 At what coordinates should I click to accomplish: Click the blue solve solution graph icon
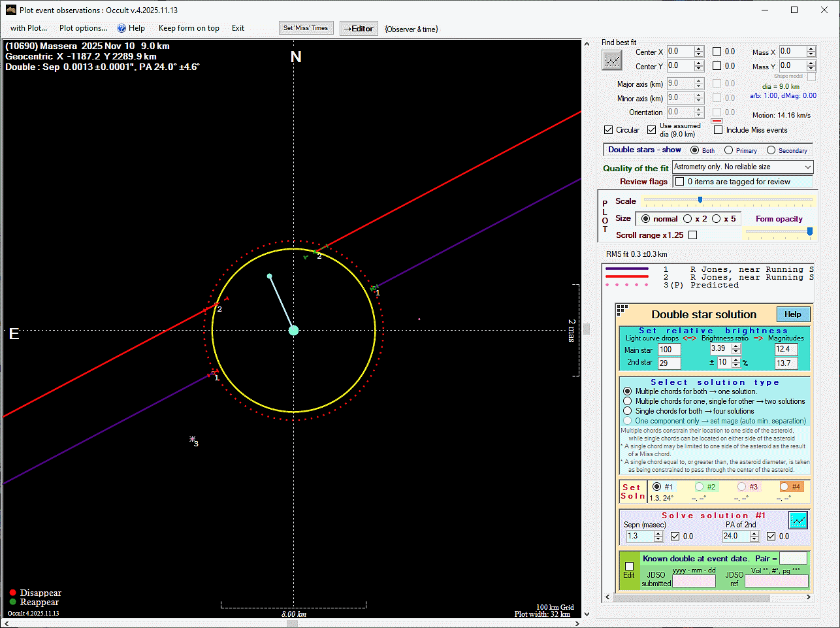click(798, 520)
